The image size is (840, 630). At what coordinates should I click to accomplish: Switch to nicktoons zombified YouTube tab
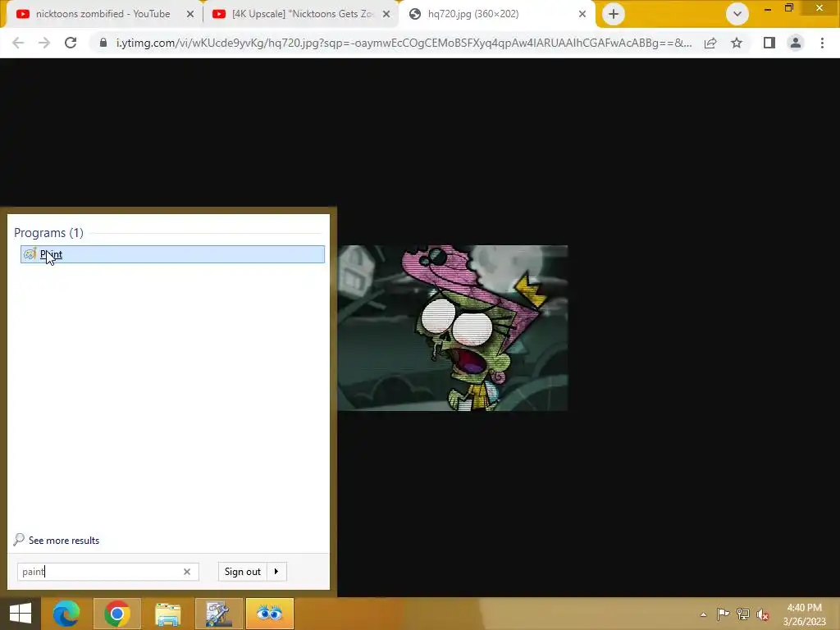pyautogui.click(x=103, y=14)
